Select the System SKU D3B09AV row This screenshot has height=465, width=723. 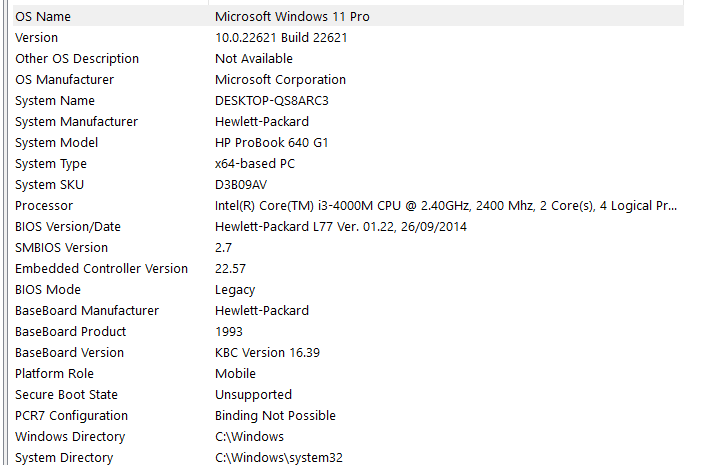point(241,185)
